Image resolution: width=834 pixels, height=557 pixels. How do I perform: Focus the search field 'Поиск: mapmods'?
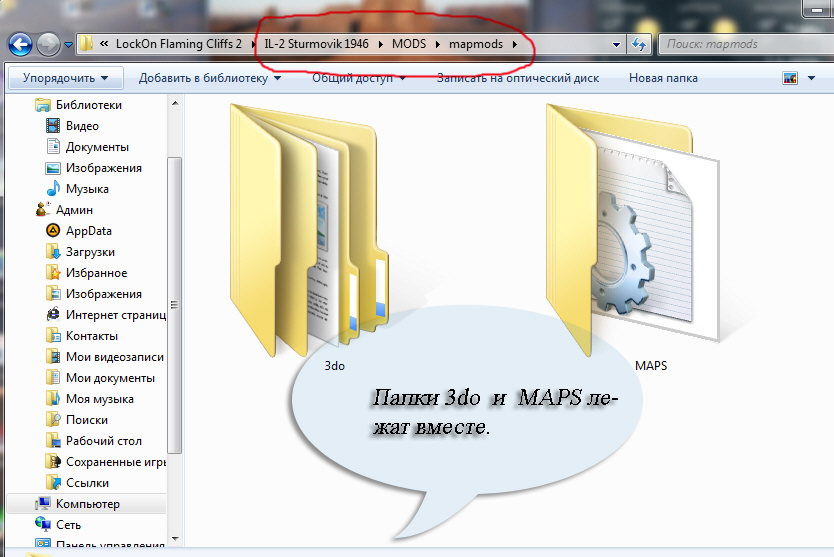(x=746, y=44)
